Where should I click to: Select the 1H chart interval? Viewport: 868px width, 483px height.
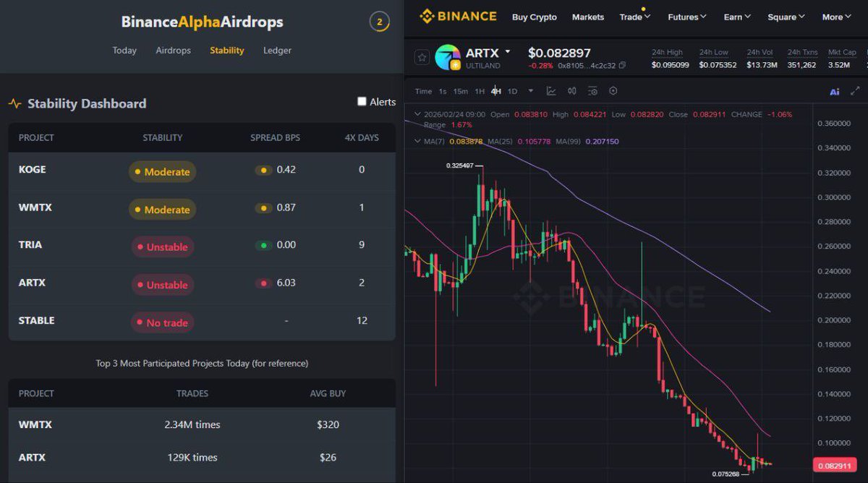[480, 91]
